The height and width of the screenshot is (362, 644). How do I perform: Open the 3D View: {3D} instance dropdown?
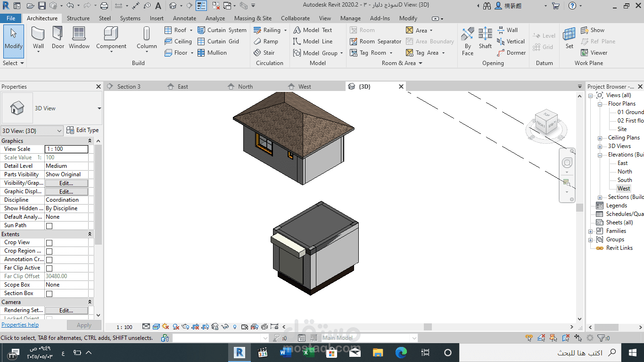tap(32, 131)
